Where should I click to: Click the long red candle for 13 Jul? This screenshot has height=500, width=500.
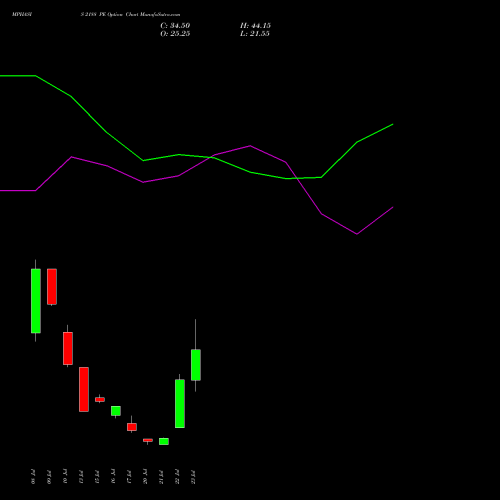click(x=84, y=389)
